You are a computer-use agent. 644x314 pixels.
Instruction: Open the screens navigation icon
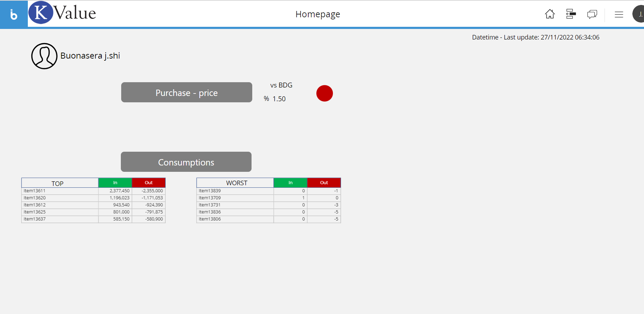click(571, 14)
